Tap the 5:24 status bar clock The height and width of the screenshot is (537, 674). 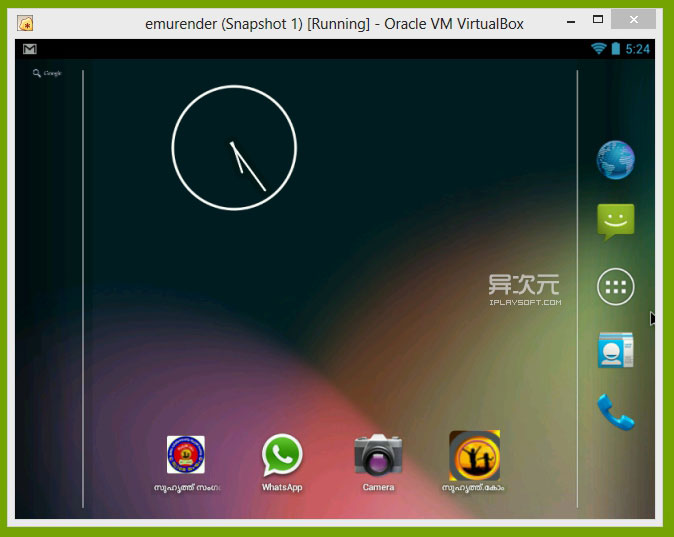tap(637, 49)
